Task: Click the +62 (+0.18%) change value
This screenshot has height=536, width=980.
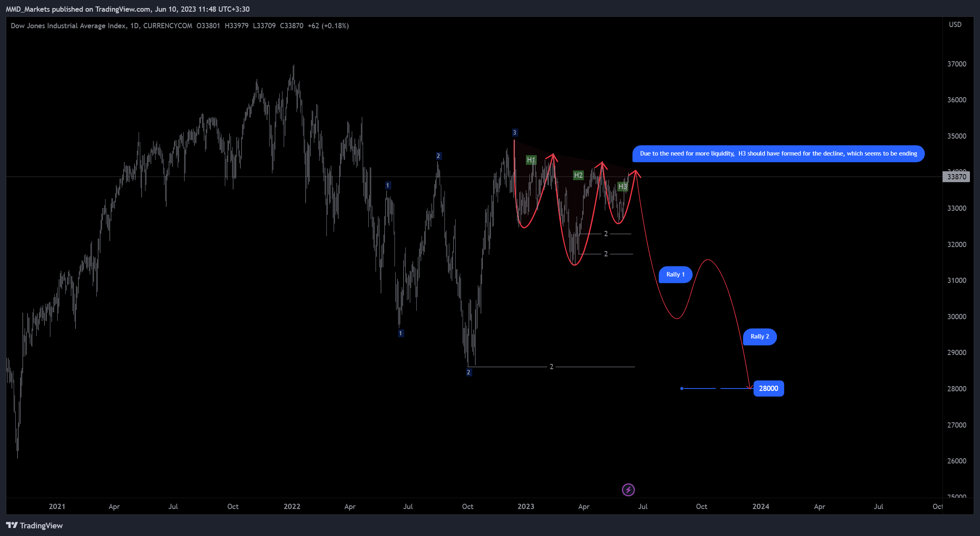Action: click(x=328, y=26)
